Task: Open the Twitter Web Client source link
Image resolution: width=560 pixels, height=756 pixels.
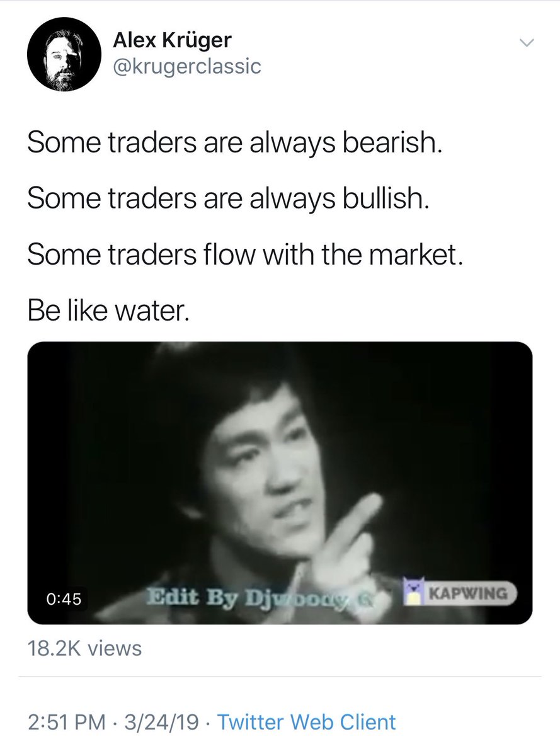Action: pyautogui.click(x=307, y=721)
